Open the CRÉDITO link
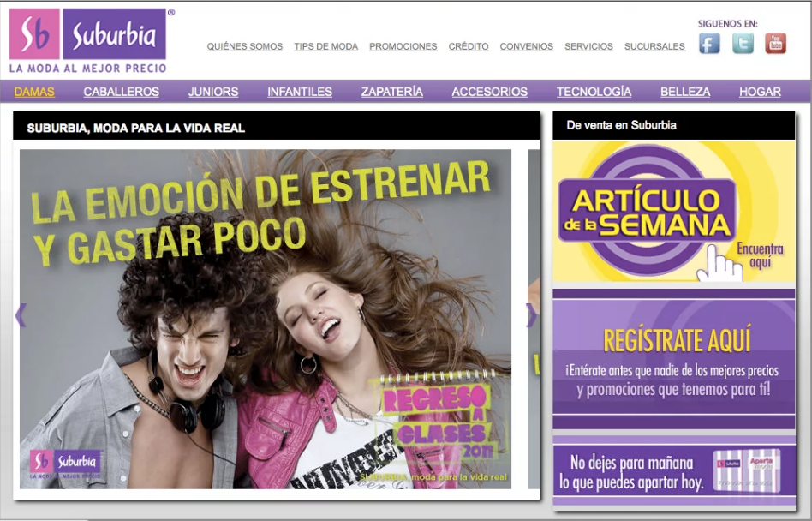Image resolution: width=812 pixels, height=521 pixels. (469, 46)
